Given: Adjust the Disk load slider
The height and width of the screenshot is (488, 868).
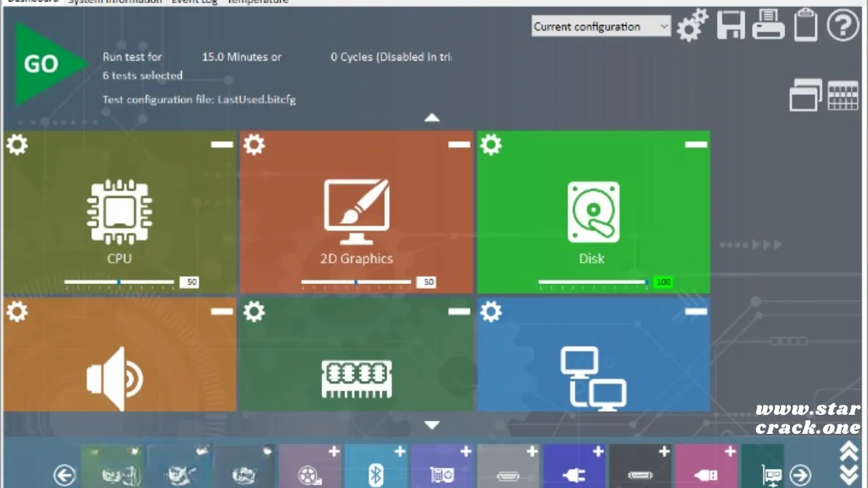Looking at the screenshot, I should [593, 282].
